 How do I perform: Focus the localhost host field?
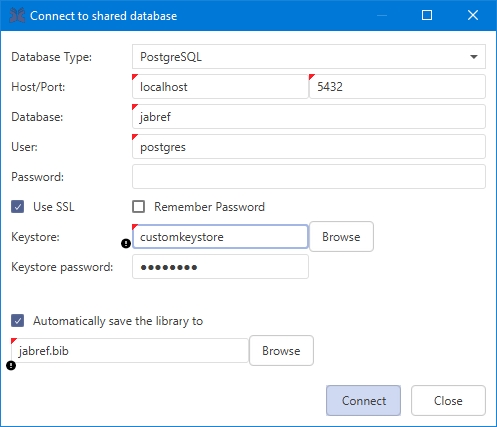(x=220, y=87)
